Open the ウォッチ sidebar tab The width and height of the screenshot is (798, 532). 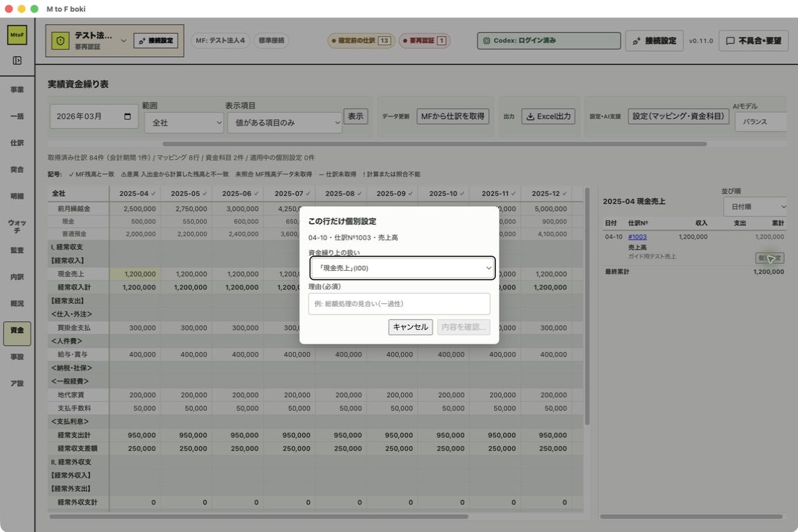[17, 227]
